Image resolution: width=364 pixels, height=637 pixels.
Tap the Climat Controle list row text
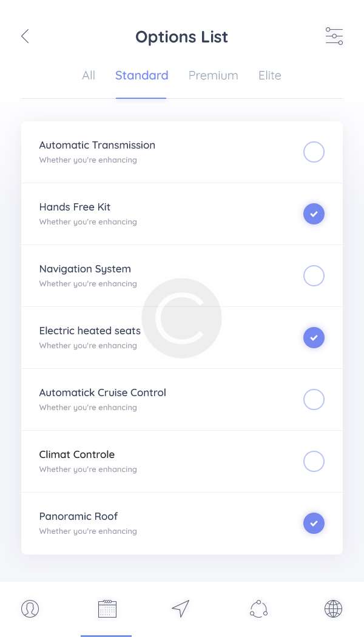pyautogui.click(x=77, y=455)
